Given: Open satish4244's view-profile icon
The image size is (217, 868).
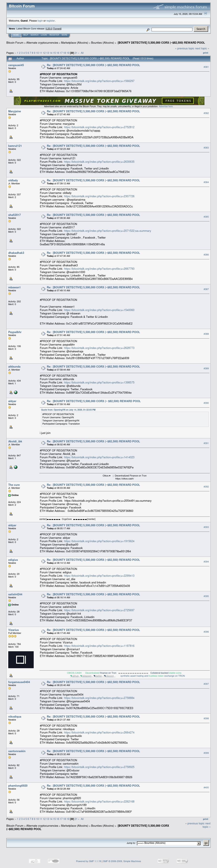Looking at the screenshot, I should pos(11,624).
